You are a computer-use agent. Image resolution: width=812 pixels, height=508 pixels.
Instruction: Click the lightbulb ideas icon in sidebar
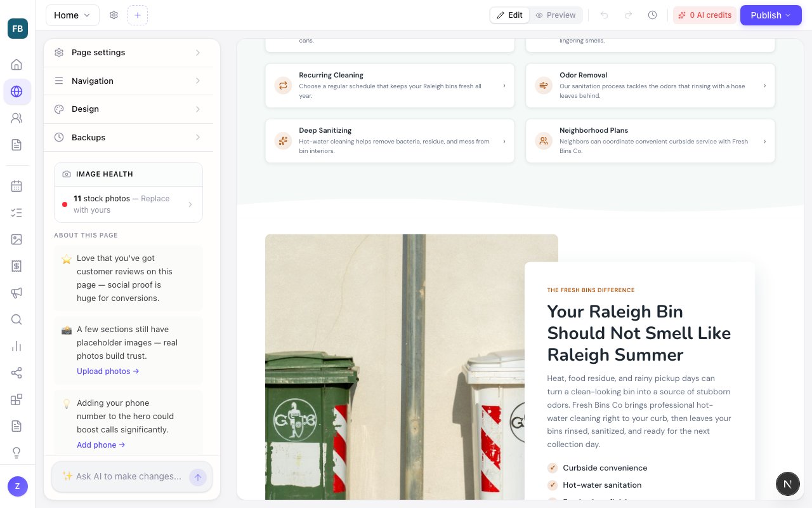(x=17, y=453)
